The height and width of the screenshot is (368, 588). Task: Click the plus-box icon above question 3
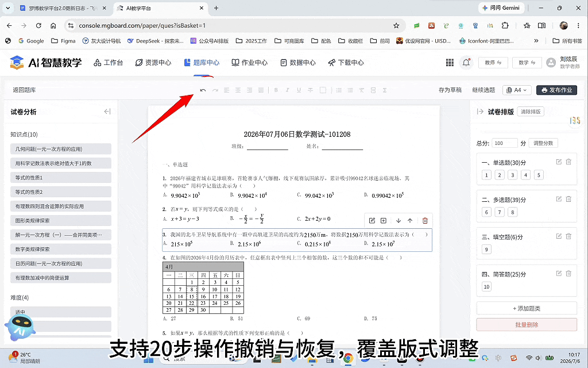(384, 220)
